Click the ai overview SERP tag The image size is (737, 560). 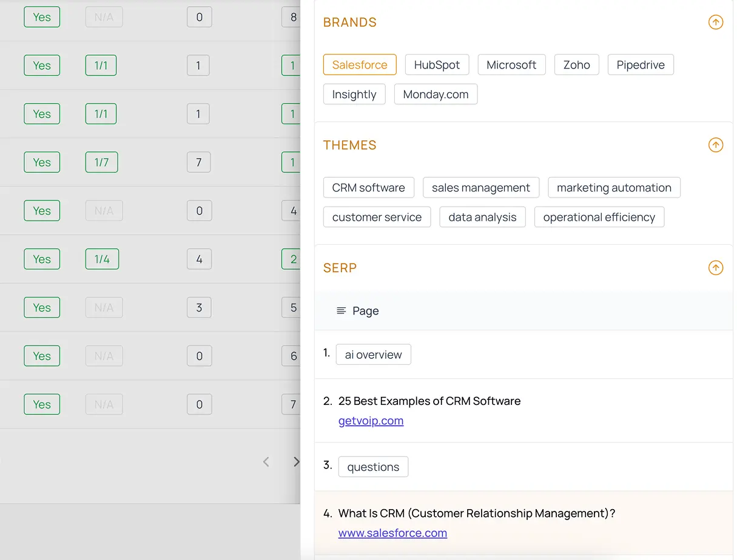[x=374, y=355]
